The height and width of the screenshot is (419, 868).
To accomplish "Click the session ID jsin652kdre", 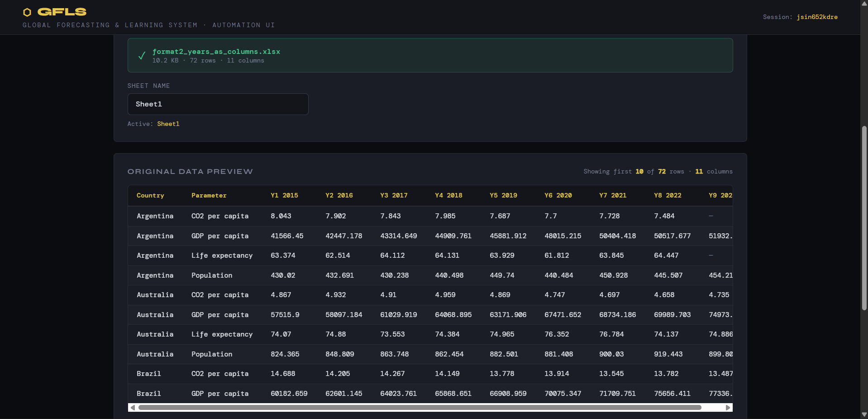I will coord(817,17).
